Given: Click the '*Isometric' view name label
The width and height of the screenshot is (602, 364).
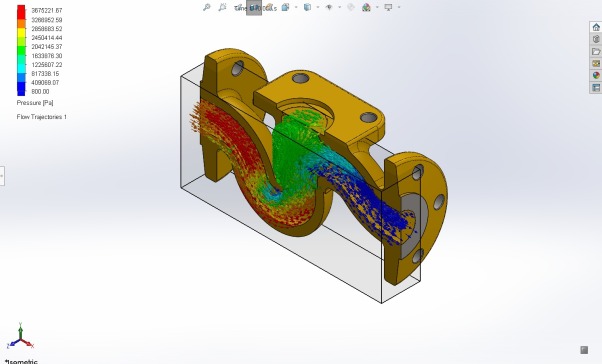Looking at the screenshot, I should tap(22, 361).
